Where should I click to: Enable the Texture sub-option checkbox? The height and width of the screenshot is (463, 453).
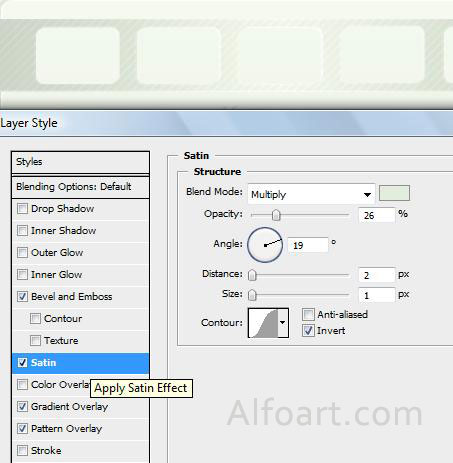click(35, 341)
